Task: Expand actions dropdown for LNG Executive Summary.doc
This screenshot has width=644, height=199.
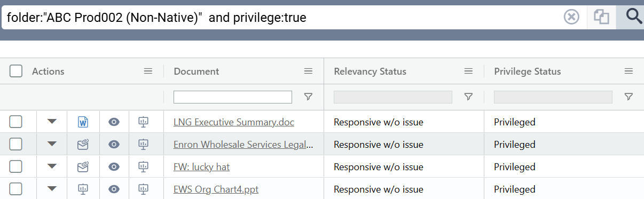Action: tap(52, 122)
